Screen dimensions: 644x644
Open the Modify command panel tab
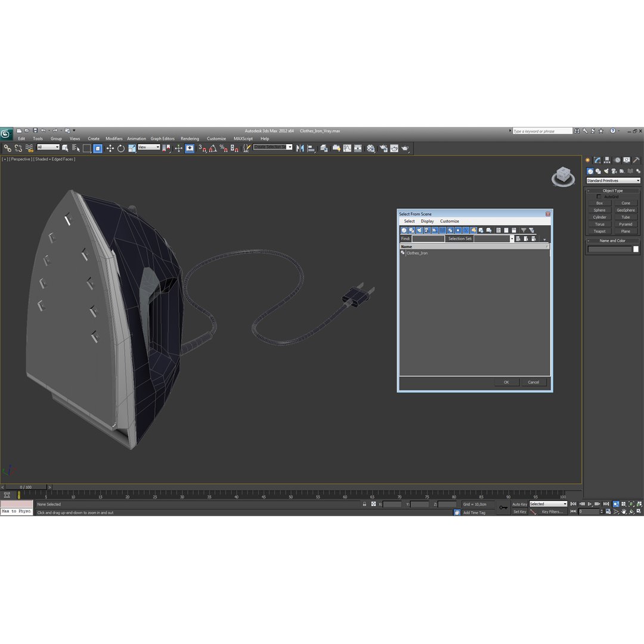597,160
